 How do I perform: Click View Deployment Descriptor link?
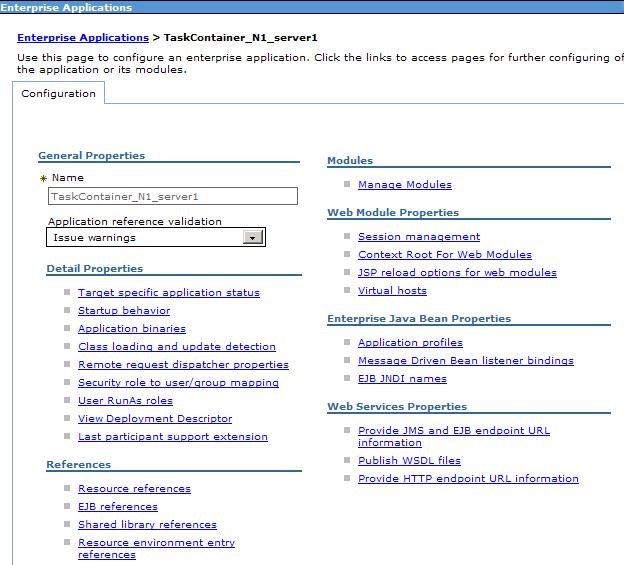(x=155, y=419)
